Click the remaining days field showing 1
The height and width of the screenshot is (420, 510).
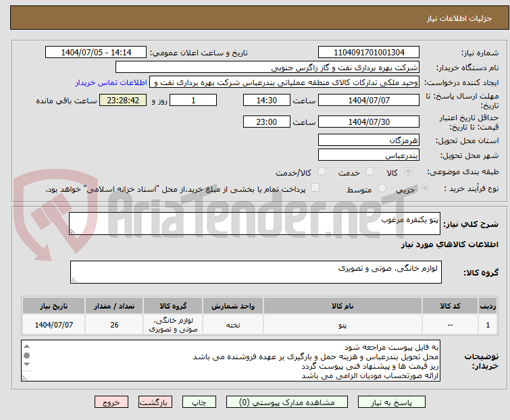tap(193, 100)
